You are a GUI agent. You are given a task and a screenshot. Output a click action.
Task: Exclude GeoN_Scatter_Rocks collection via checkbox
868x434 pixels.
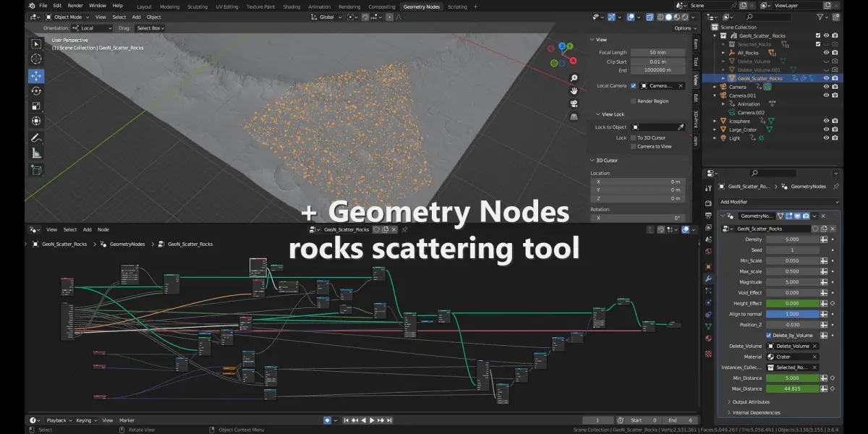pos(818,35)
